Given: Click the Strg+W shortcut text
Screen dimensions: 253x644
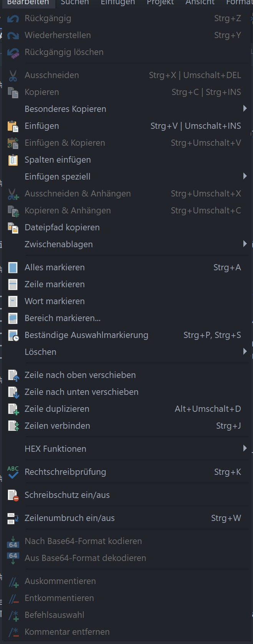Looking at the screenshot, I should coord(226,518).
